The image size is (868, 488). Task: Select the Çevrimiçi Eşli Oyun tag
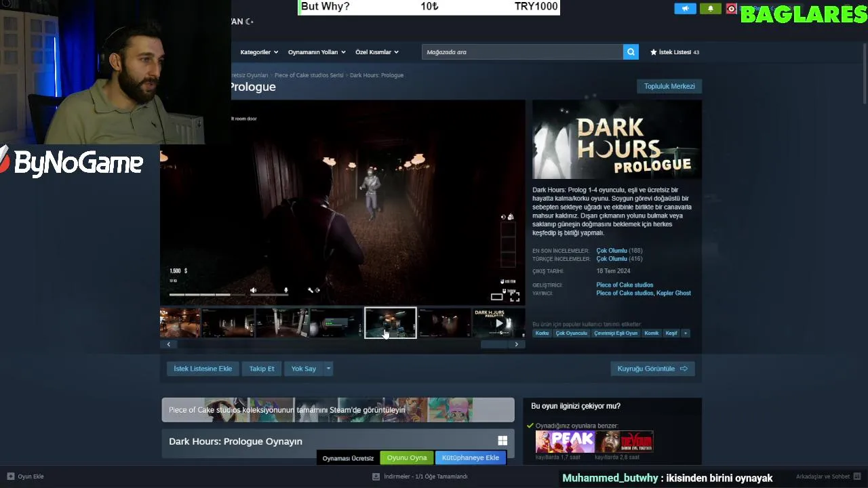click(x=616, y=333)
